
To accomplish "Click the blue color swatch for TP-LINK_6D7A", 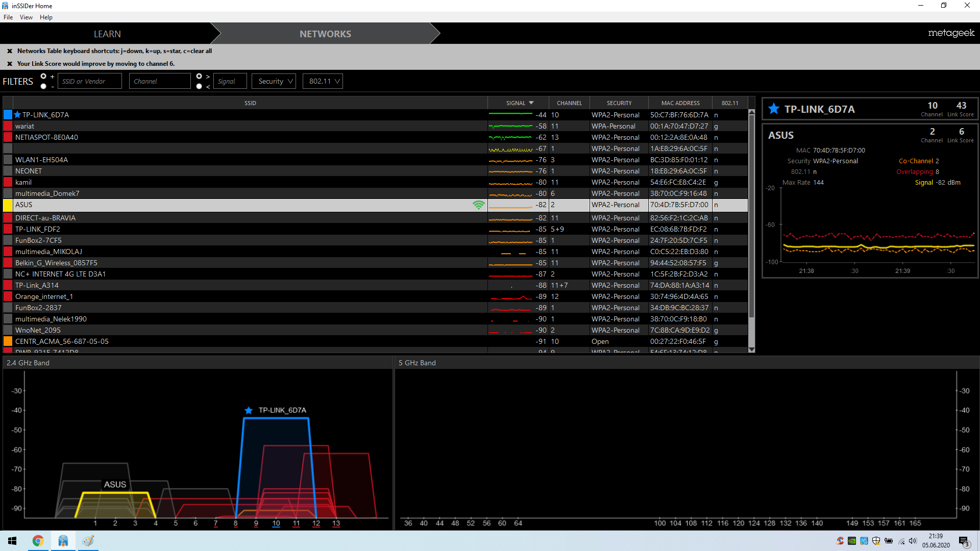I will click(x=8, y=115).
